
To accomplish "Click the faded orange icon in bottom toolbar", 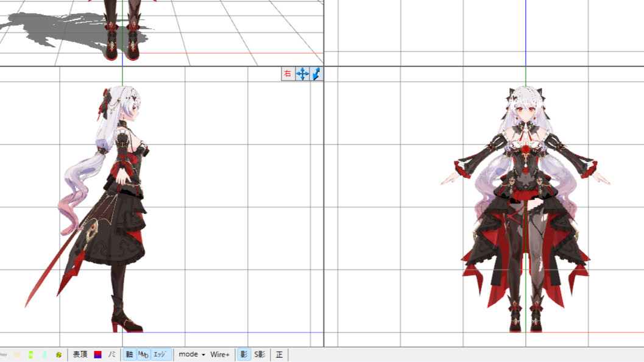I will click(x=16, y=354).
